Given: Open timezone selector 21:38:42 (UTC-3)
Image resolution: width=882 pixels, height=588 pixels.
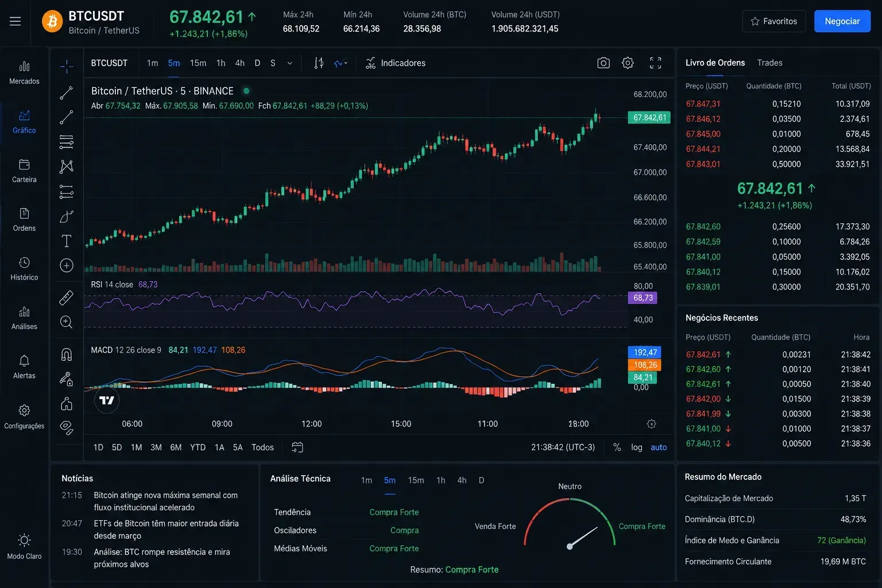Looking at the screenshot, I should point(563,447).
